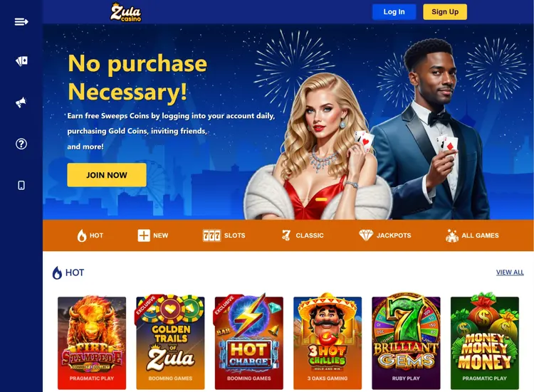Select the New plus category tab
Viewport: 534px width, 392px height.
(x=153, y=235)
